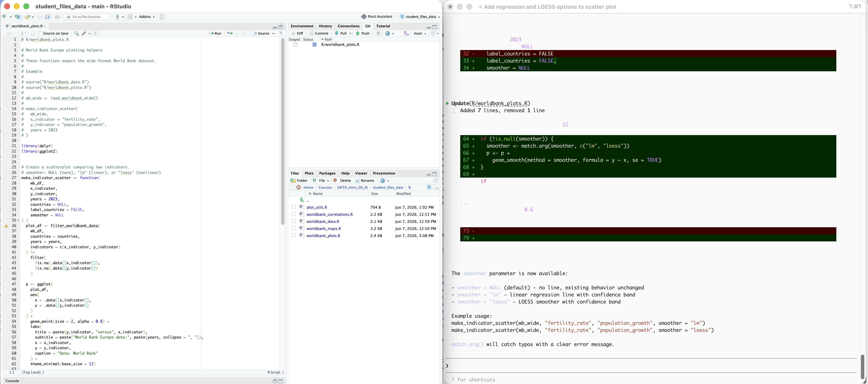Check the select-all box in Files breadcrumb
This screenshot has height=384, width=868.
click(292, 187)
